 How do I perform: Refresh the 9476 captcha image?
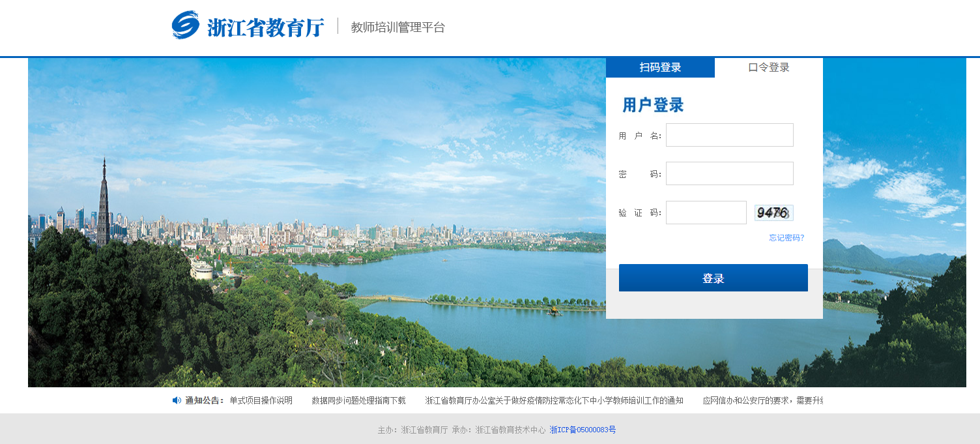(773, 213)
